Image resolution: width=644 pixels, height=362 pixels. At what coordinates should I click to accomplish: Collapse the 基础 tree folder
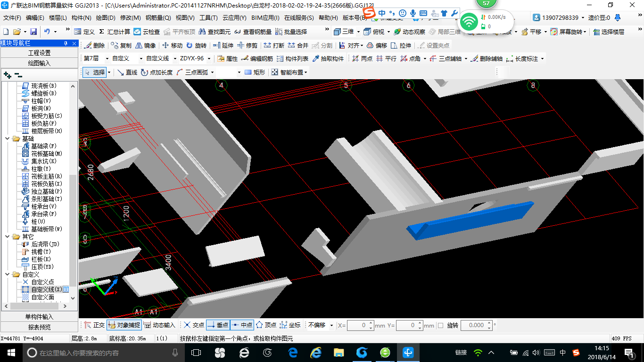click(8, 139)
